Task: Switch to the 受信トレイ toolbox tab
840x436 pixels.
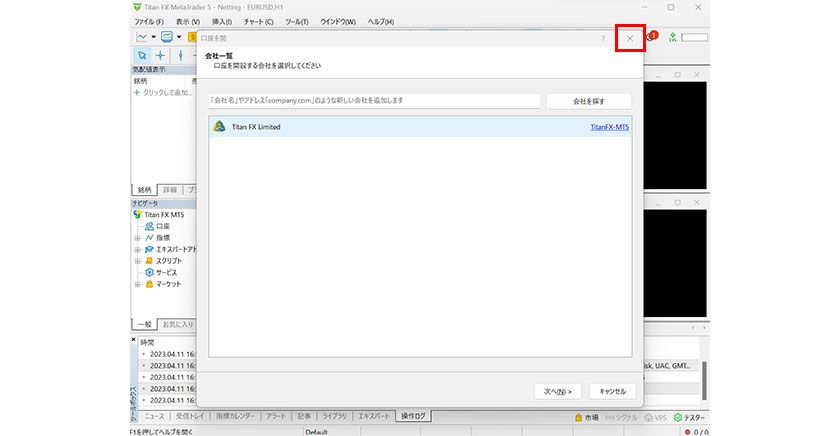Action: click(x=190, y=416)
